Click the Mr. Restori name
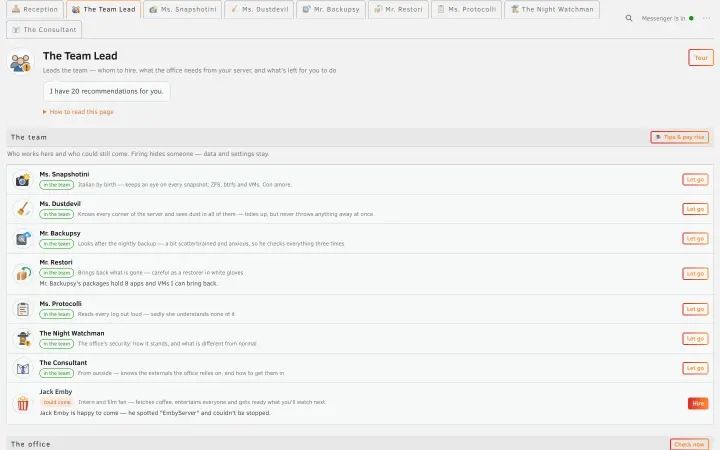The height and width of the screenshot is (450, 720). tap(56, 262)
